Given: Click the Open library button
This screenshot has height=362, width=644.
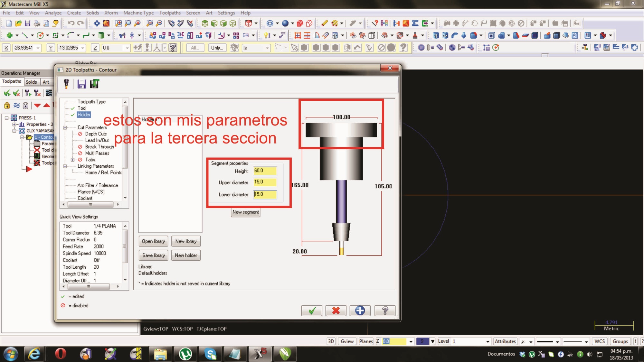Looking at the screenshot, I should (x=153, y=241).
